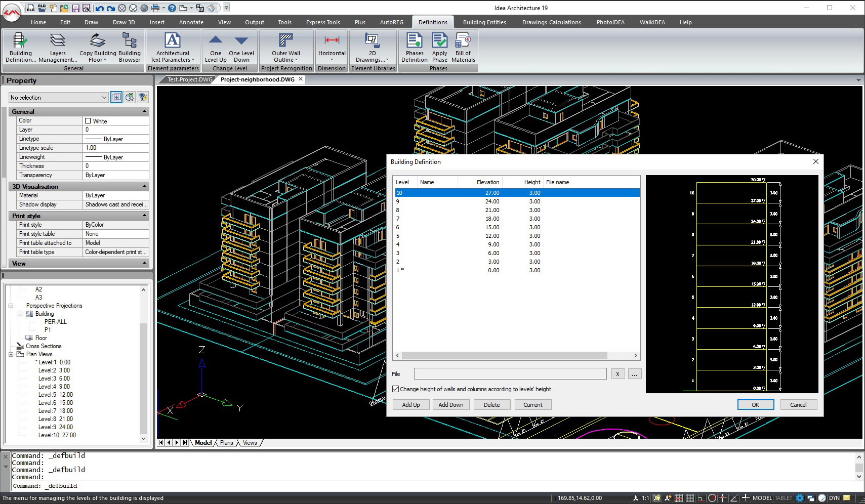Viewport: 865px width, 504px height.
Task: Switch to the Plans layout tab
Action: coord(227,443)
